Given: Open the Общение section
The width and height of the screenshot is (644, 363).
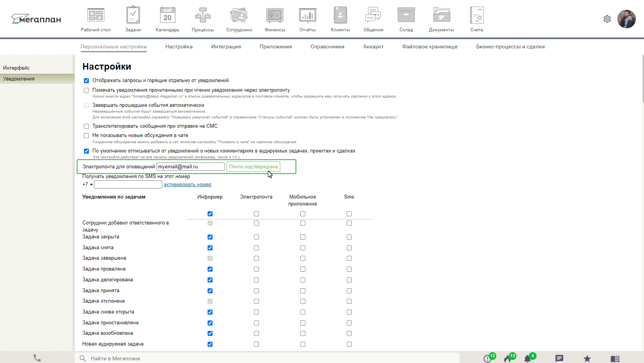Looking at the screenshot, I should 373,19.
